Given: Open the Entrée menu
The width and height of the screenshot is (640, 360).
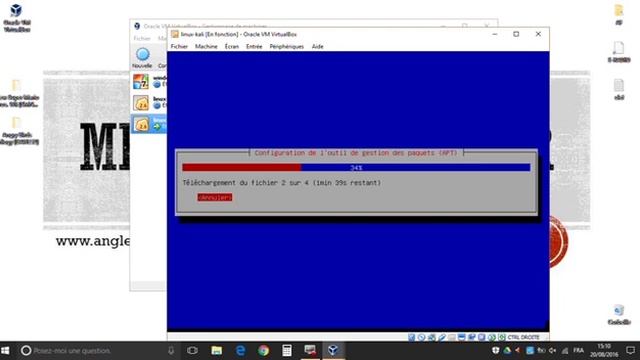Looking at the screenshot, I should click(x=254, y=47).
